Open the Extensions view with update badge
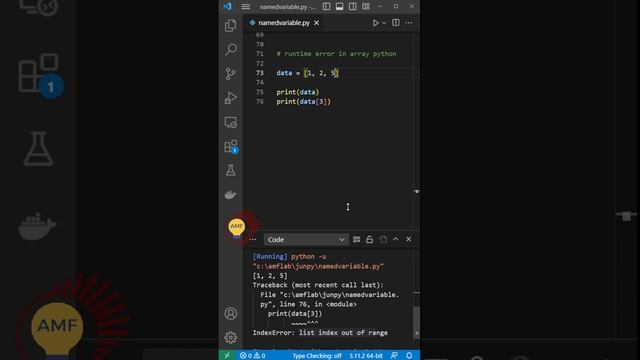Screen dimensions: 640x360 coord(231,146)
